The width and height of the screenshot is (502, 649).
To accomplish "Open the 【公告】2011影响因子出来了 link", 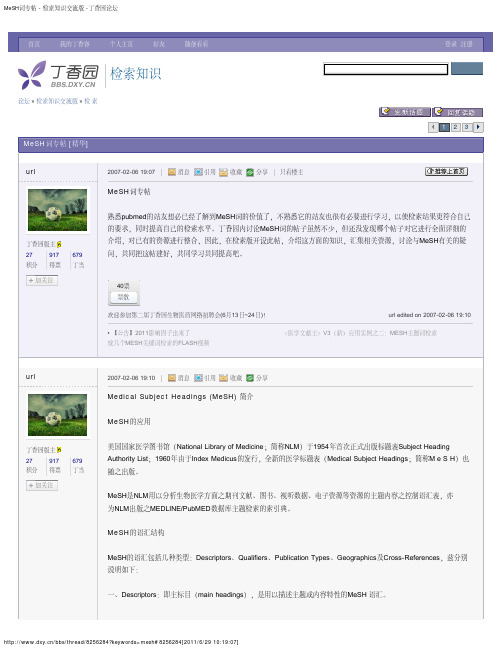I will [151, 333].
